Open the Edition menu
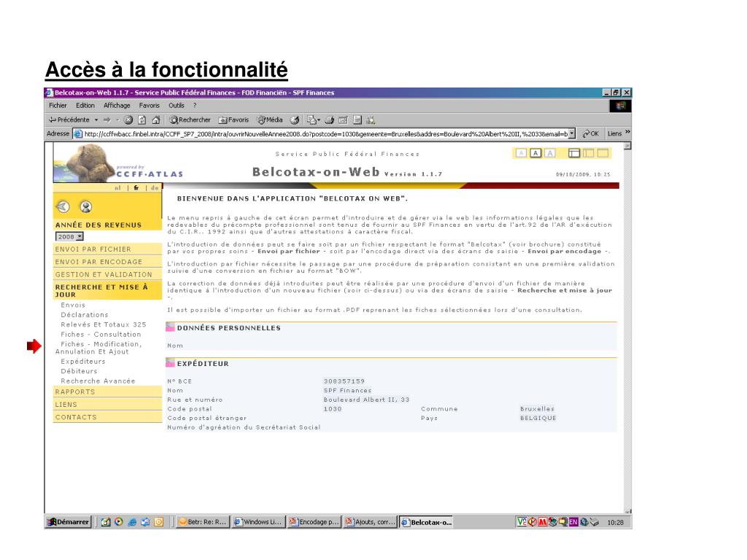Viewport: 747px width, 560px height. (x=85, y=106)
